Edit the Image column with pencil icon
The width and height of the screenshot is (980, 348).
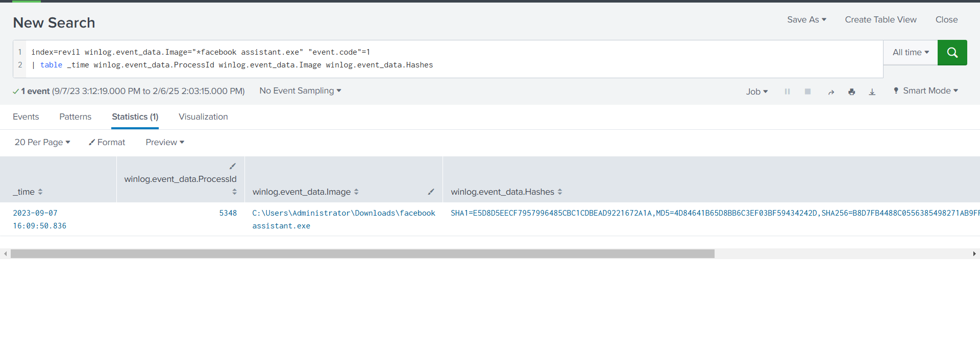coord(431,192)
